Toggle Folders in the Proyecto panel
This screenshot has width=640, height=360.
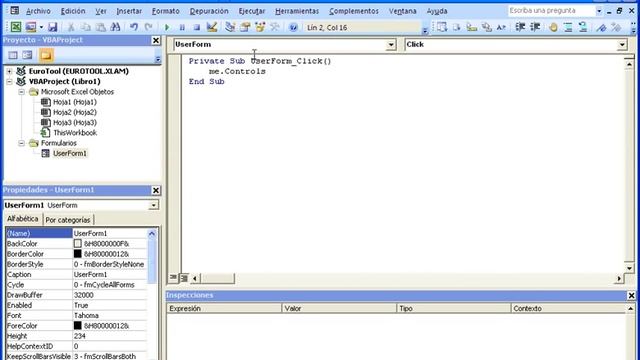click(x=46, y=55)
